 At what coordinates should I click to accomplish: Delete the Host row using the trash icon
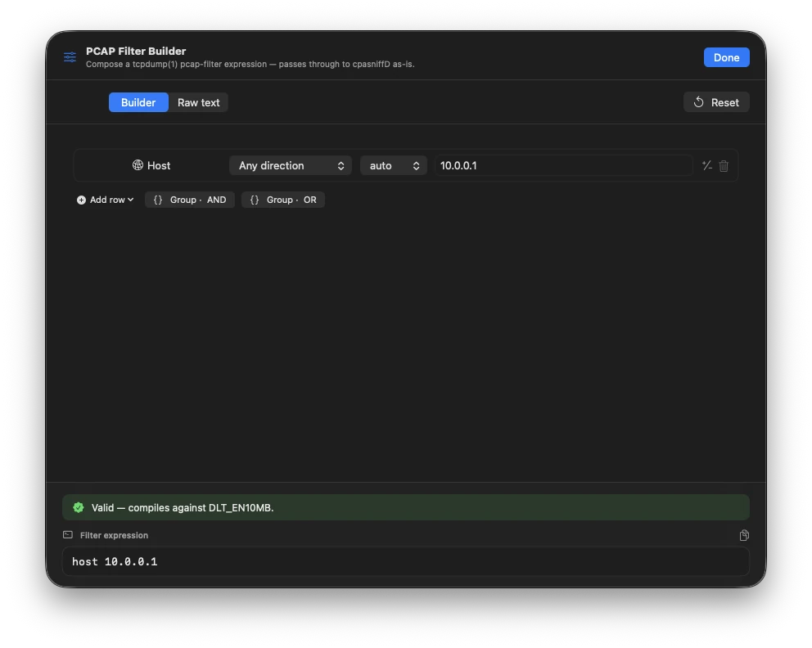pos(724,165)
